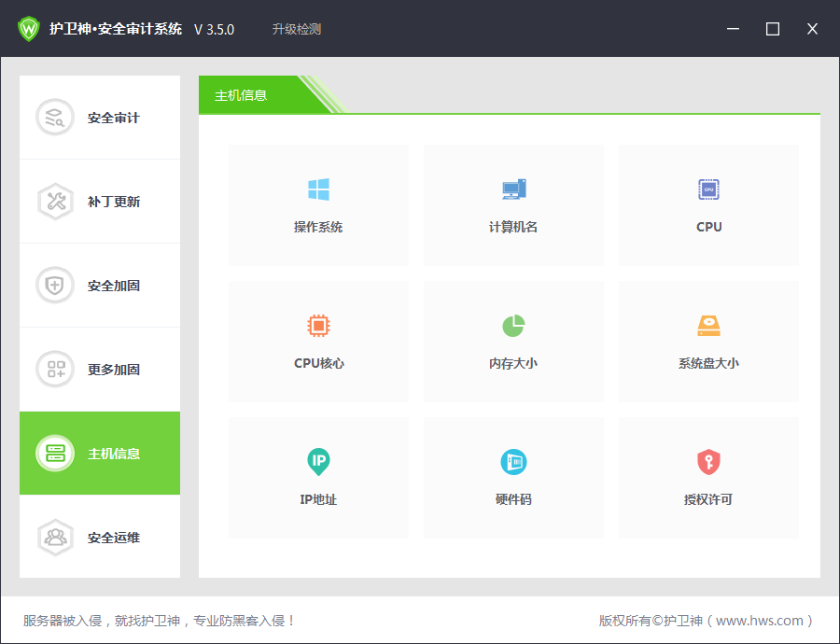The width and height of the screenshot is (840, 644).
Task: Click the orange CPU核心 chip icon
Action: tap(319, 325)
